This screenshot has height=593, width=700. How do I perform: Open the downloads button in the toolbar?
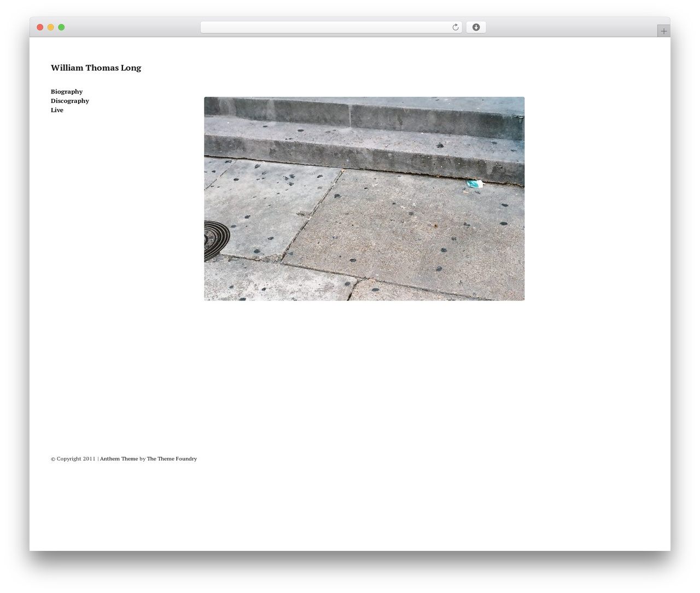pyautogui.click(x=476, y=27)
